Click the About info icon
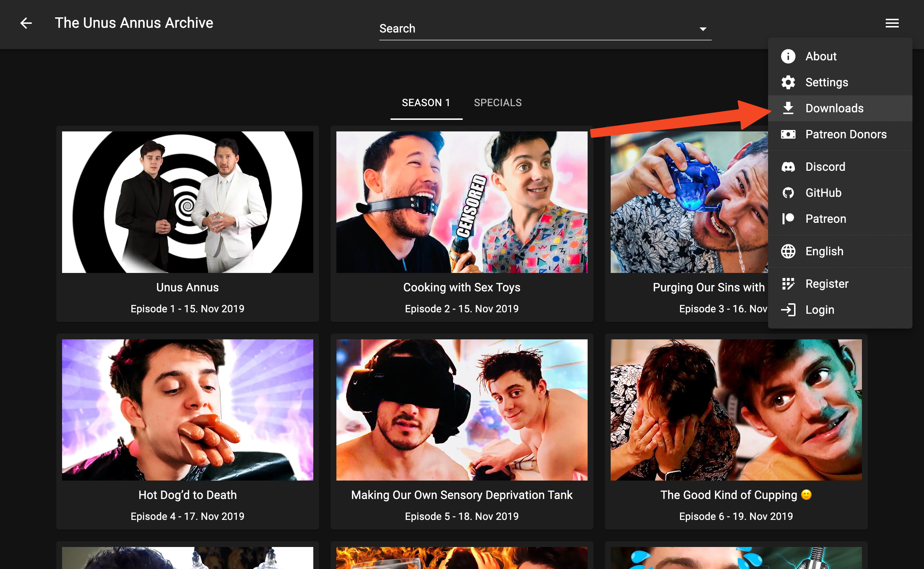Viewport: 924px width, 569px height. point(789,56)
